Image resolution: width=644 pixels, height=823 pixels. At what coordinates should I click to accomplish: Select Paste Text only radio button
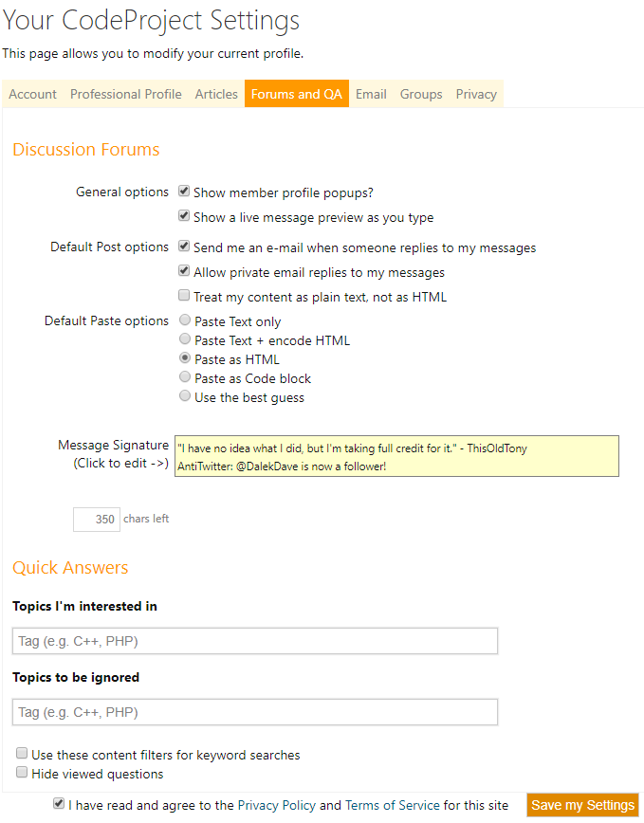coord(185,320)
